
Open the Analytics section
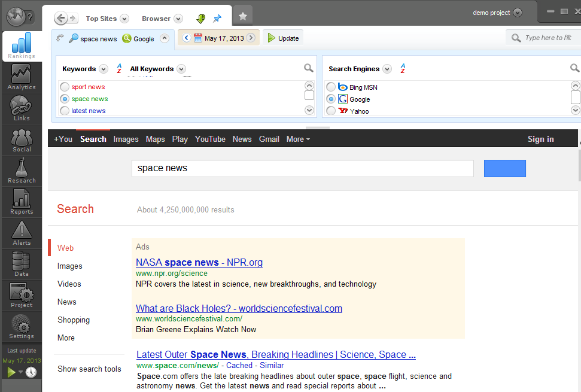click(22, 77)
